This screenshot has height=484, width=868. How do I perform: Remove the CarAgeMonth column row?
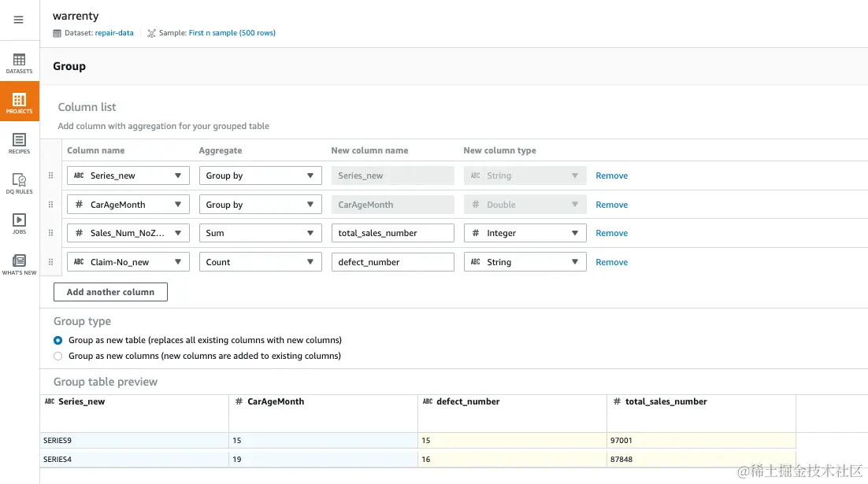click(x=611, y=205)
